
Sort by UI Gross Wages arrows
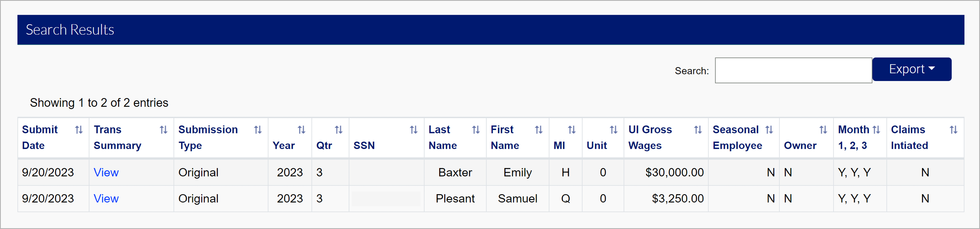point(698,130)
